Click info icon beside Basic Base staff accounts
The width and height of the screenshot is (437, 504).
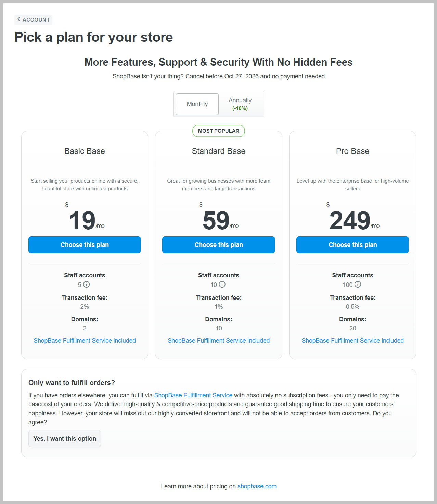[87, 284]
